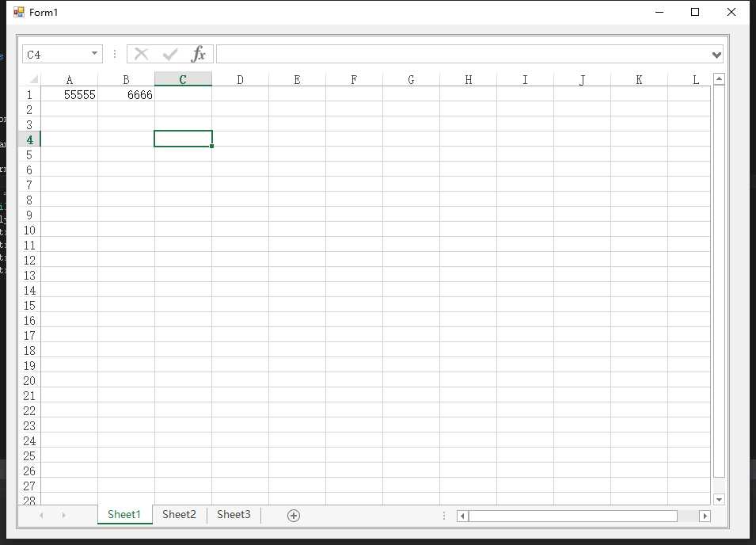
Task: Switch to Sheet2 tab
Action: pyautogui.click(x=180, y=515)
